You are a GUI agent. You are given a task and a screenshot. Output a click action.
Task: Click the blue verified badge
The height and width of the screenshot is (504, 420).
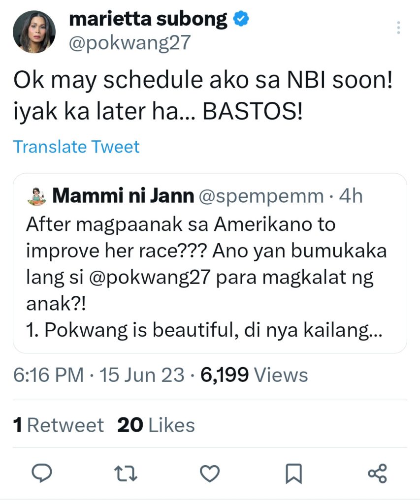(241, 19)
